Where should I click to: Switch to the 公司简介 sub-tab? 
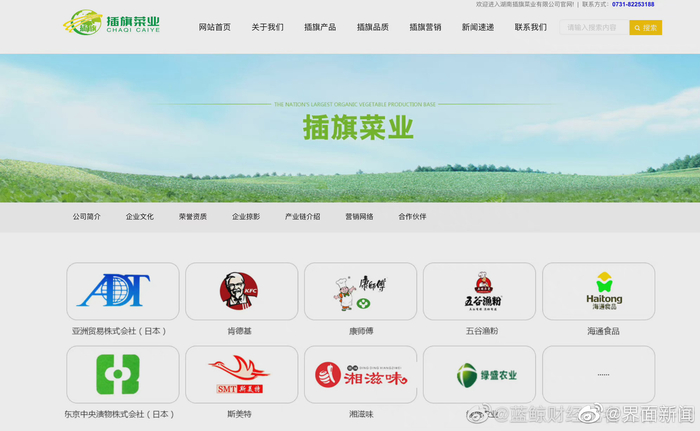pyautogui.click(x=87, y=217)
